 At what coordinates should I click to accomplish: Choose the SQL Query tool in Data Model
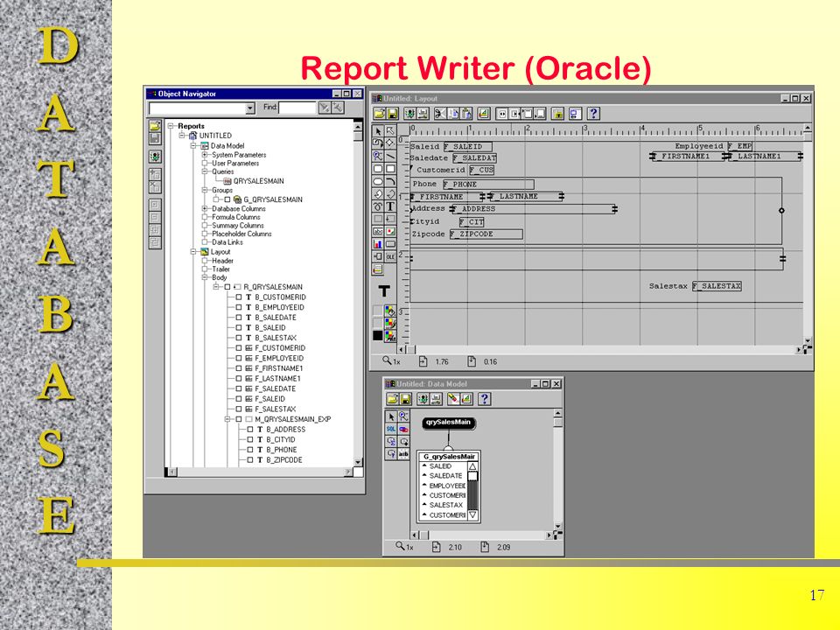coord(391,429)
